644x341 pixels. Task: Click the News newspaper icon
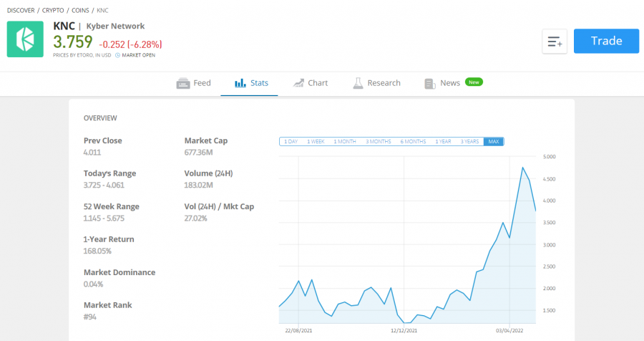pos(430,84)
